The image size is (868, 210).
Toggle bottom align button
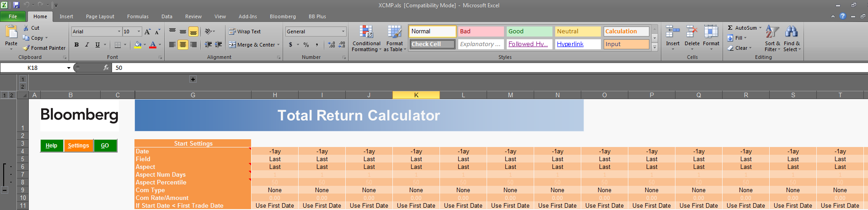coord(193,31)
